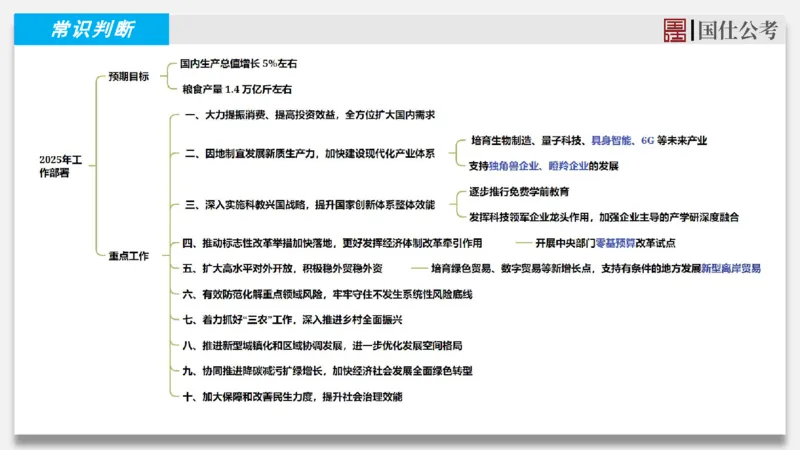
Task: Click 发挥科技领军企业龙头作用 line
Action: point(604,217)
